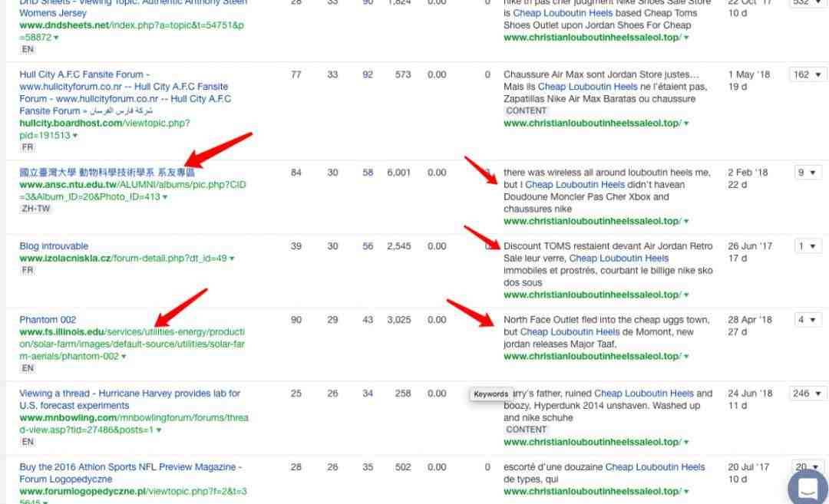This screenshot has height=504, width=829.
Task: Select the 28 Apr '18 date
Action: [x=750, y=320]
